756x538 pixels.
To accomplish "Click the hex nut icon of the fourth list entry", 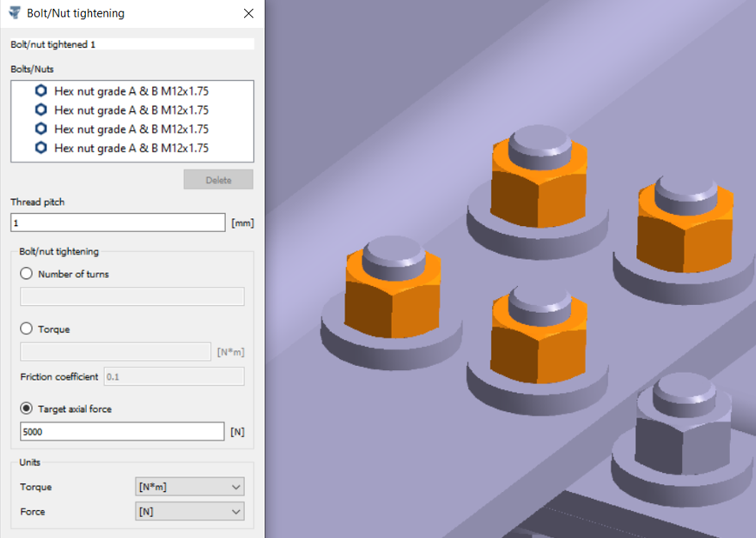I will [x=41, y=149].
